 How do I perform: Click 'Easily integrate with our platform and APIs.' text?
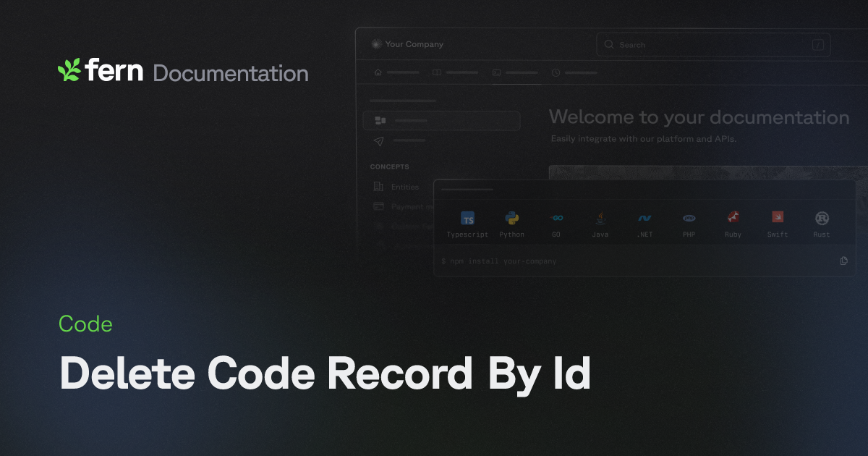[644, 138]
